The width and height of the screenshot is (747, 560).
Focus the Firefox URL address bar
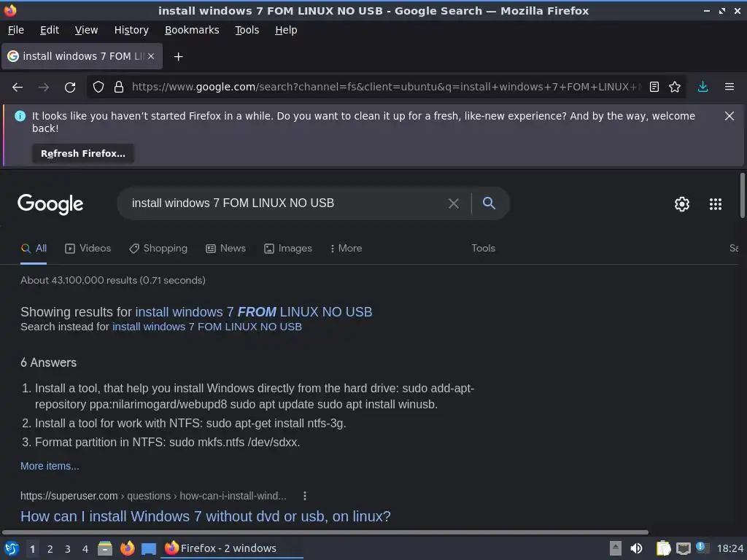pos(386,87)
